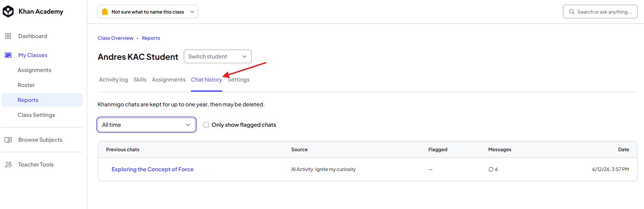This screenshot has height=209, width=644.
Task: Click the Khan Academy logo icon
Action: [x=8, y=12]
